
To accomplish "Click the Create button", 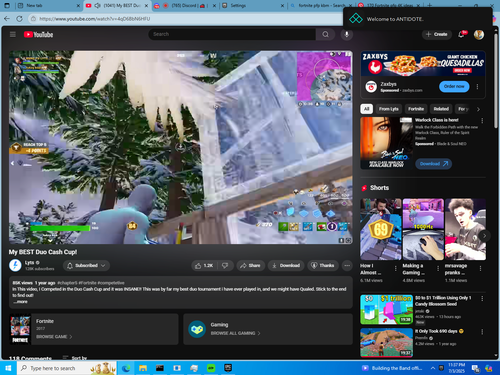I will pos(437,34).
